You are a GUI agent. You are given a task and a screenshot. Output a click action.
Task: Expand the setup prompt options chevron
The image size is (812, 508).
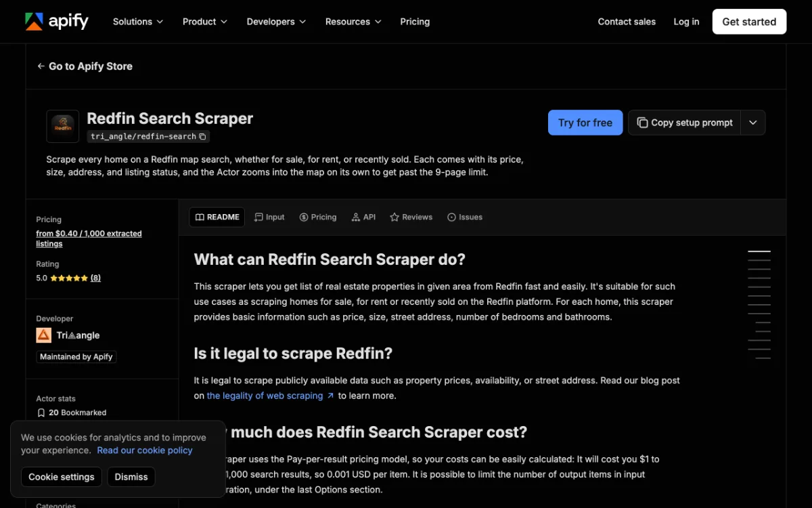click(753, 123)
